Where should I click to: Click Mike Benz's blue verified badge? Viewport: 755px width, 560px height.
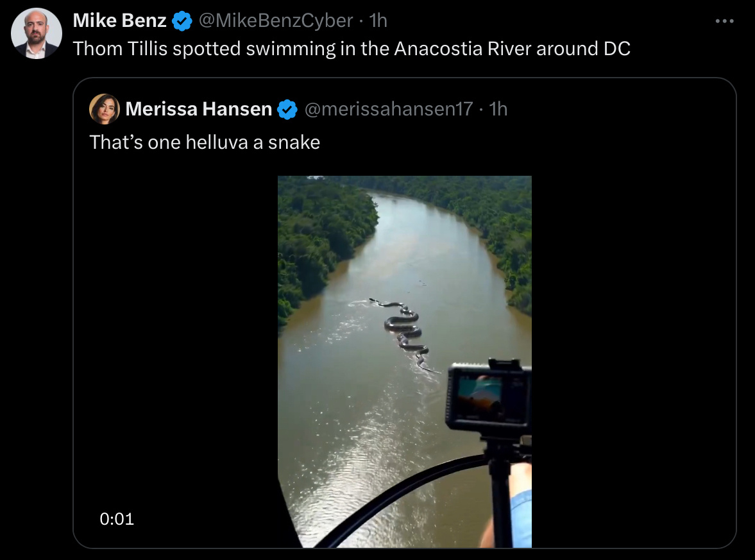[182, 21]
